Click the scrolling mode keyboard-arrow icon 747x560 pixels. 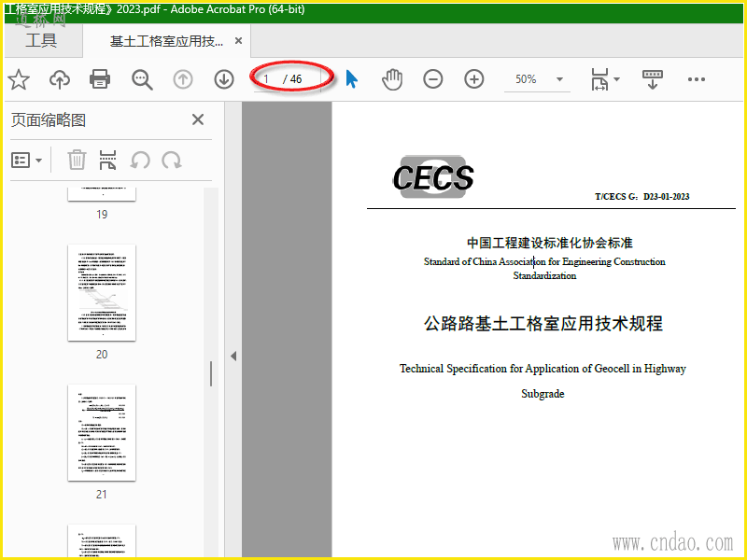coord(653,79)
